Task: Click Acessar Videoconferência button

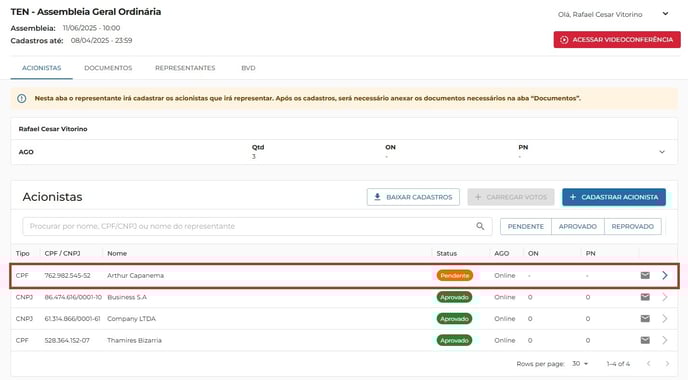Action: click(x=617, y=39)
